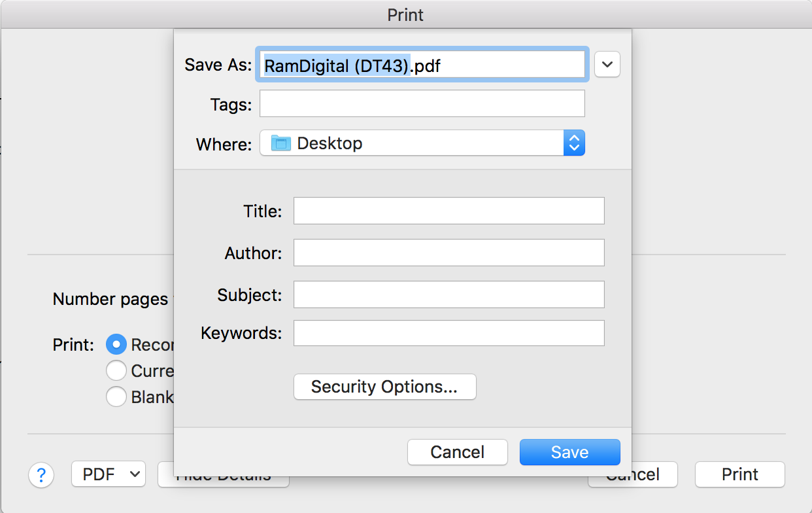Open the PDF dropdown menu

click(109, 474)
